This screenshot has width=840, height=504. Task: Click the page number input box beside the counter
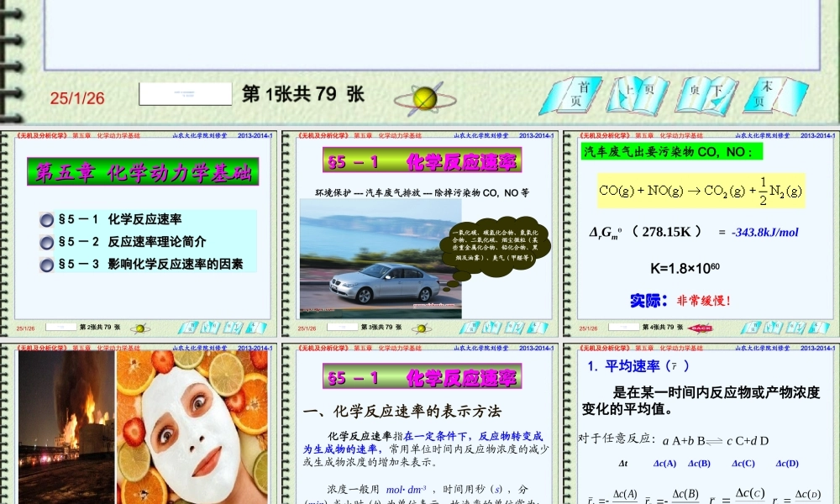(186, 93)
